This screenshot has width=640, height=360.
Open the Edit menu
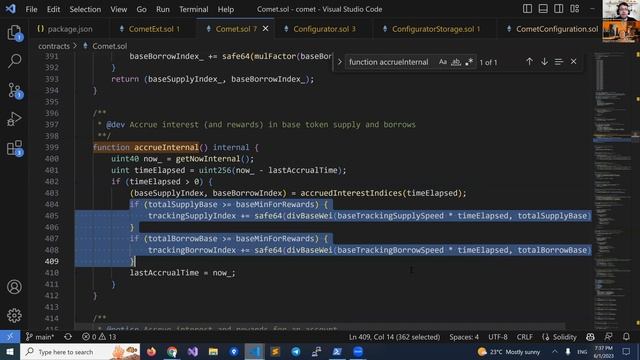coord(53,9)
